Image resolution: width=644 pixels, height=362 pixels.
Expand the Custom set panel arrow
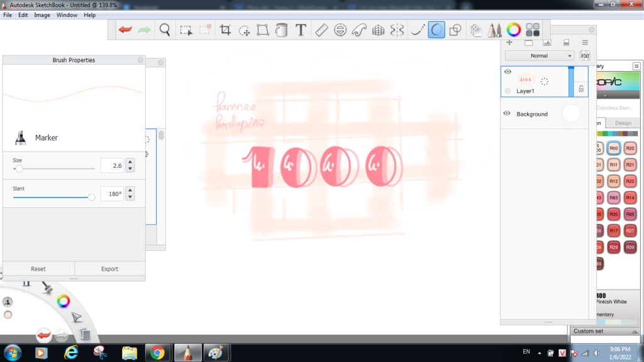coord(635,332)
